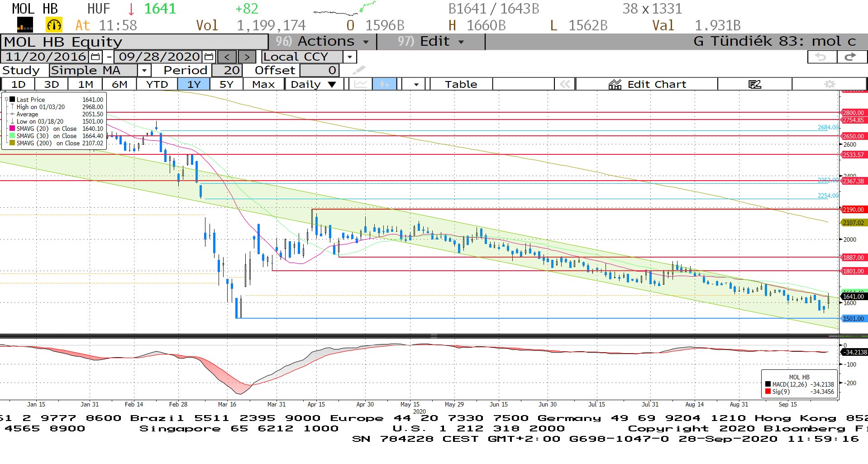Click the Edit Chart graph icon
868x464 pixels.
pos(615,84)
